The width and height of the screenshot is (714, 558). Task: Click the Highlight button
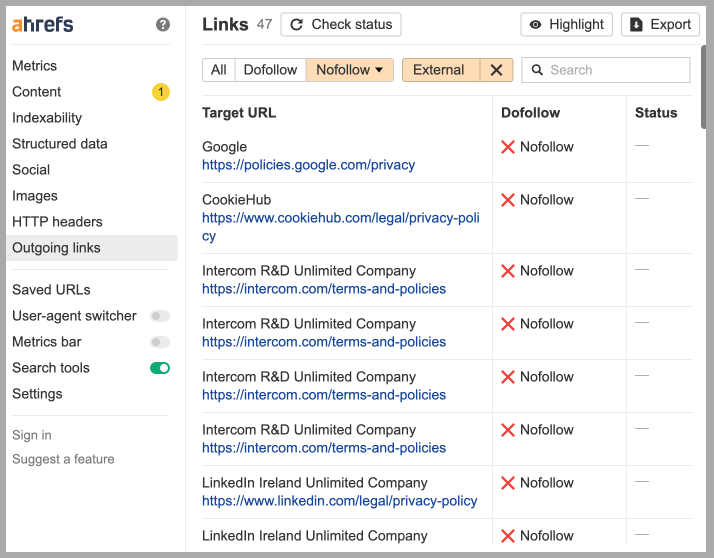(x=566, y=25)
